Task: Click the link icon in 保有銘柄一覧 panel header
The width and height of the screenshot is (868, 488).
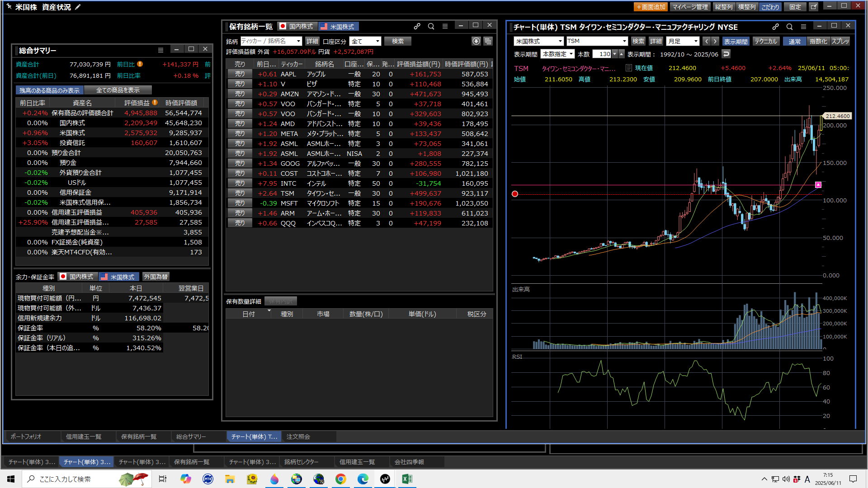Action: click(417, 26)
